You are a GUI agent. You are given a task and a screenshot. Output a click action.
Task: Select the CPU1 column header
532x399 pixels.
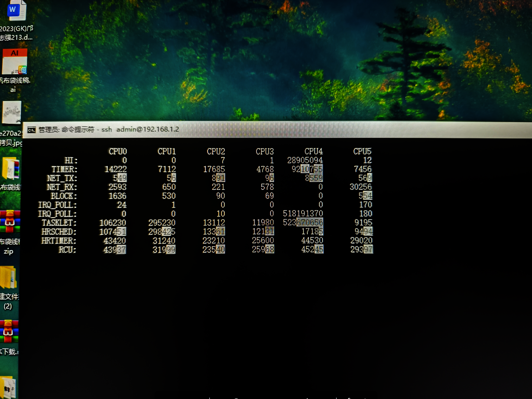tap(167, 151)
